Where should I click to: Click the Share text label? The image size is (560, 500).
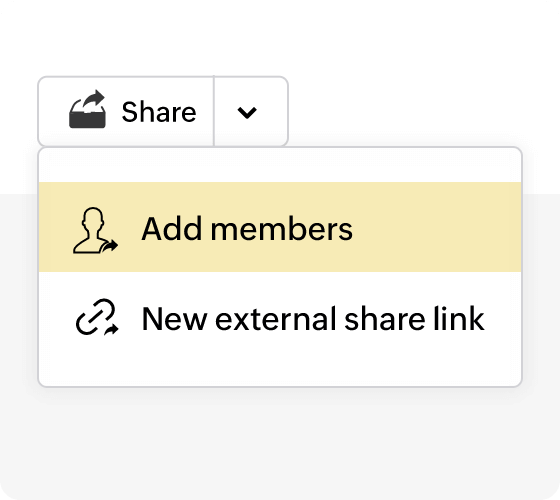tap(159, 112)
